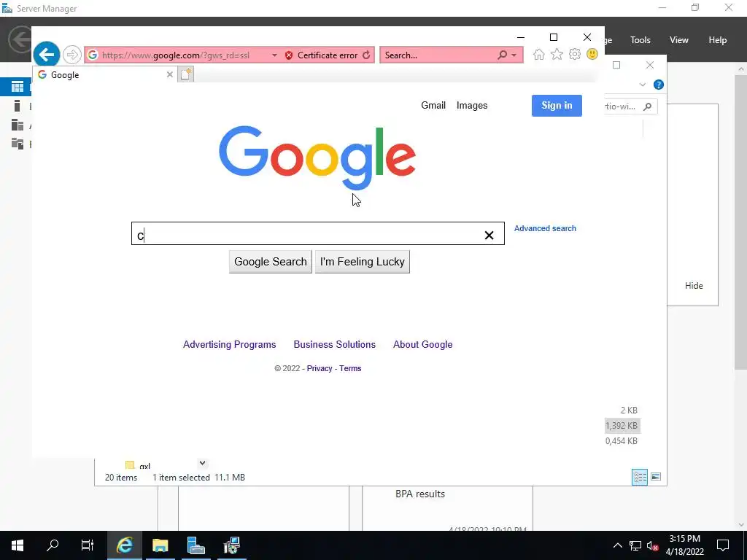Switch File Explorer to large icons view

point(656,477)
